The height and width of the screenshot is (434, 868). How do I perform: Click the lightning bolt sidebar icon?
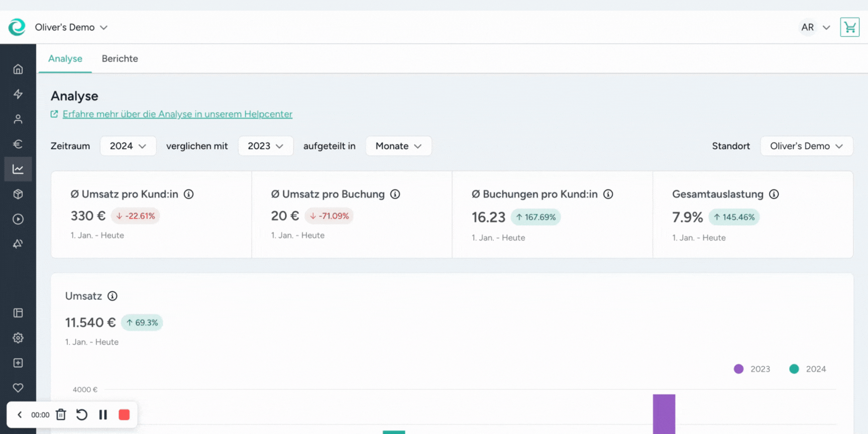[x=18, y=94]
